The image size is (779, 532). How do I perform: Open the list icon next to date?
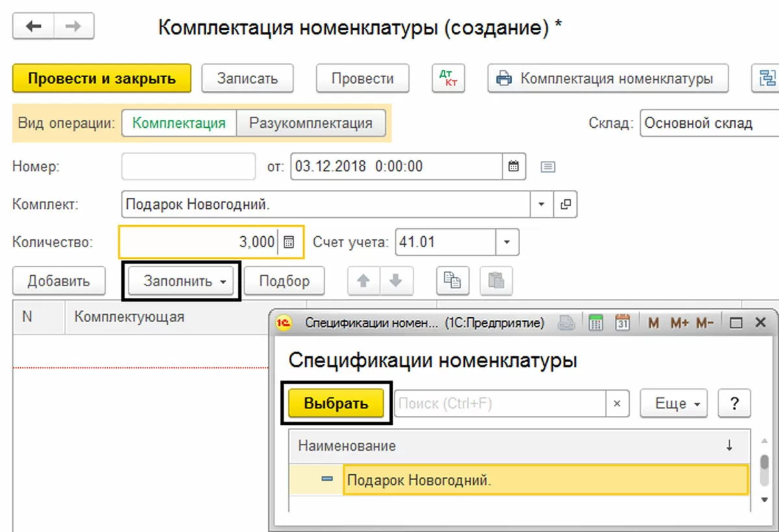click(548, 167)
